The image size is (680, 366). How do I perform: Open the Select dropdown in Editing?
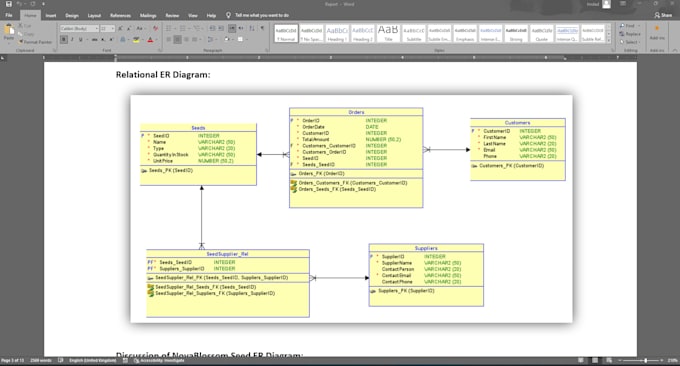pyautogui.click(x=629, y=42)
